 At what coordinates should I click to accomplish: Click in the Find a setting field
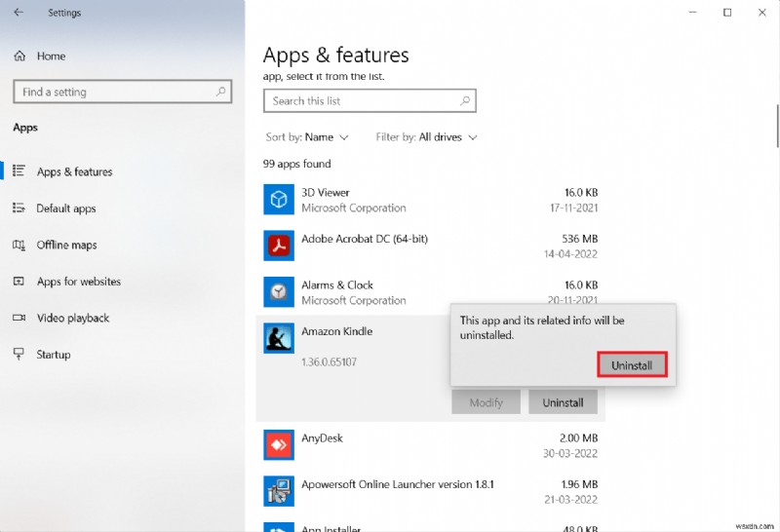(123, 92)
